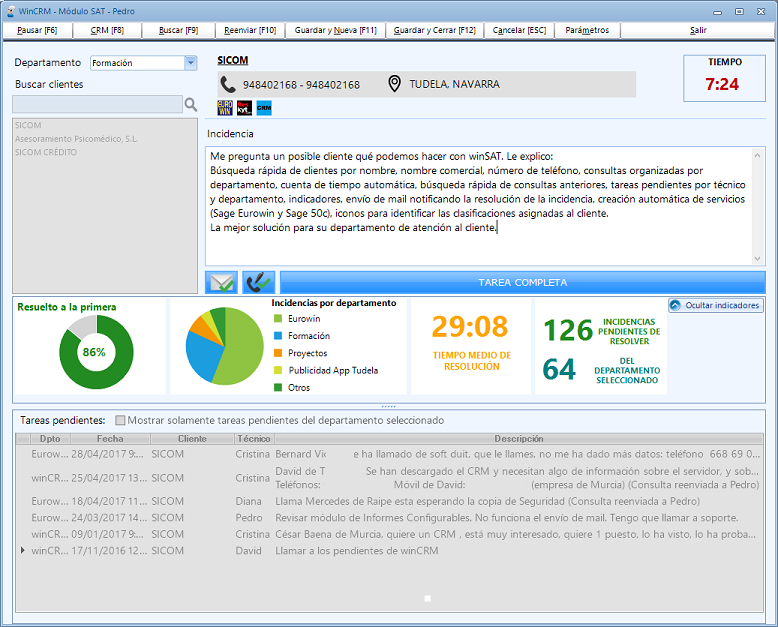The image size is (778, 627).
Task: Click the Publicidad App Tudela legend swatch
Action: 278,370
